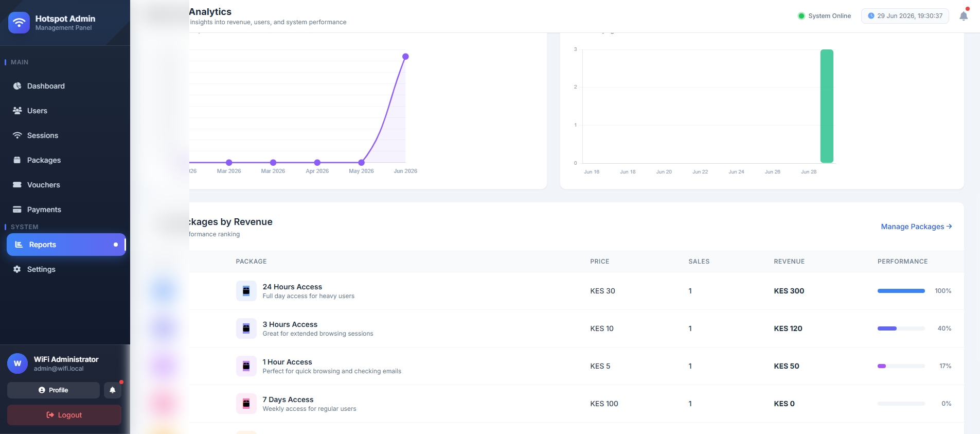Click the PERFORMANCE column header
The image size is (980, 434).
tap(902, 262)
